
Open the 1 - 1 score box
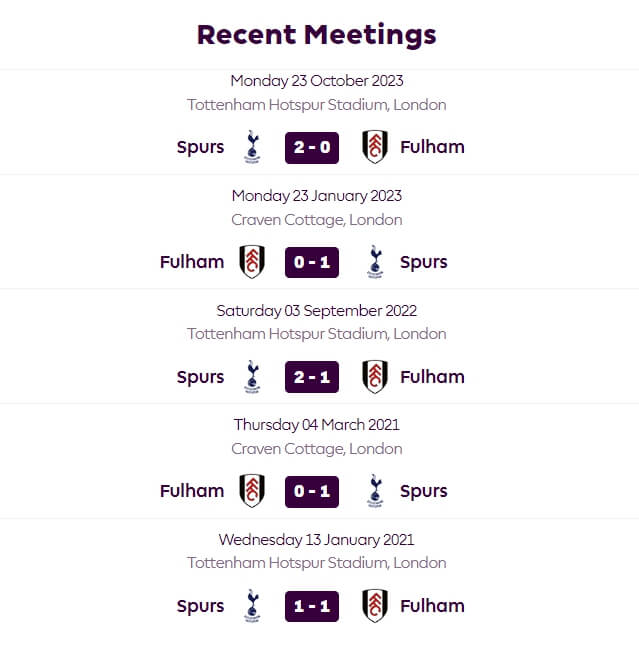(x=312, y=606)
